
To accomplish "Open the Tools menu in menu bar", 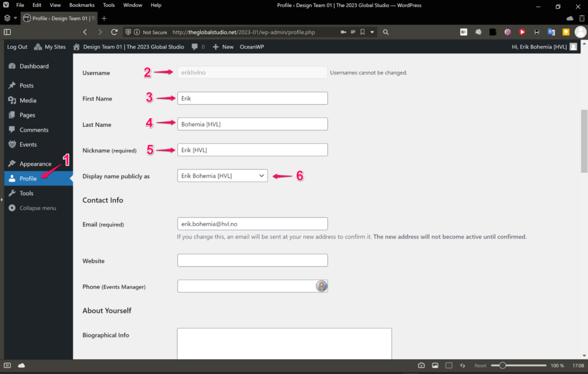I will (x=109, y=5).
